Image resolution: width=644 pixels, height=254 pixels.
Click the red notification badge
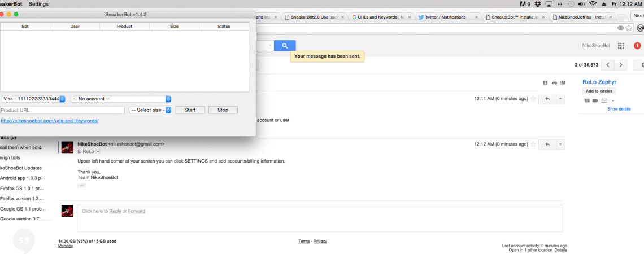point(638,46)
